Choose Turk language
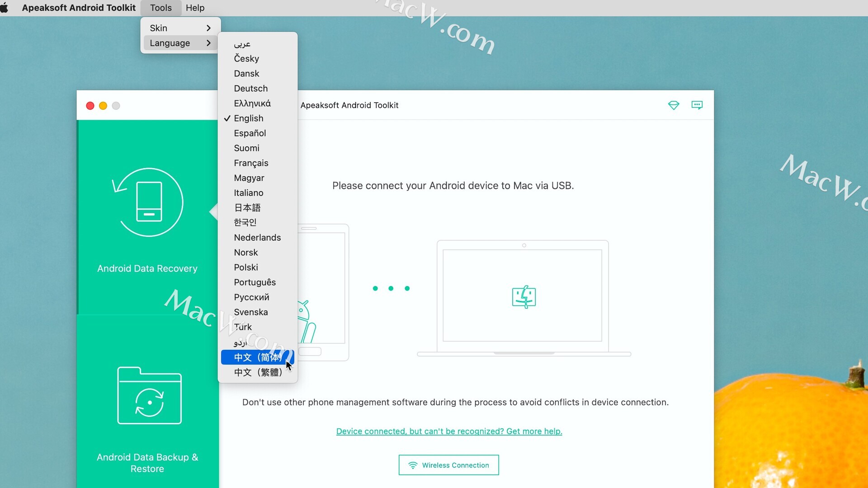 click(258, 327)
